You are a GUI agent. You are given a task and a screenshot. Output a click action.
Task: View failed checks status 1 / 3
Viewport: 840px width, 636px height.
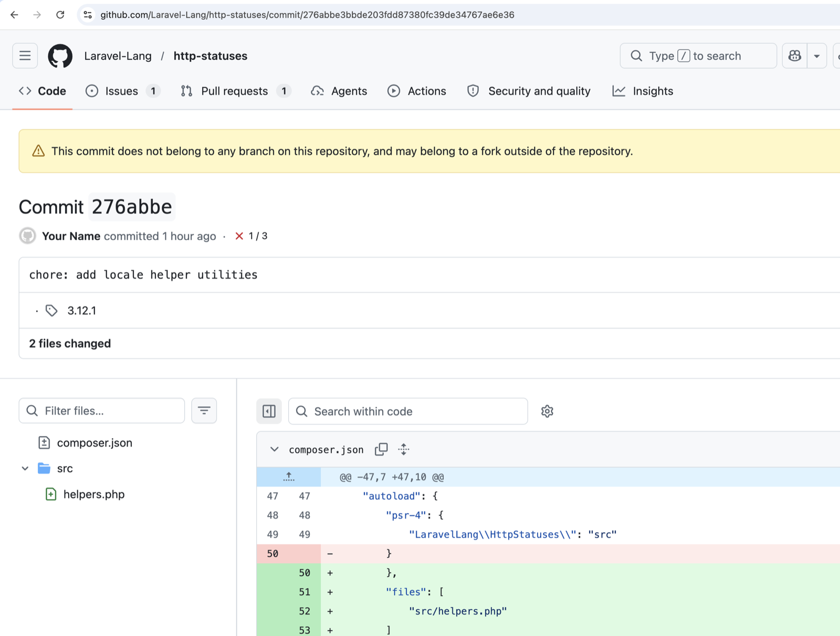coord(251,236)
